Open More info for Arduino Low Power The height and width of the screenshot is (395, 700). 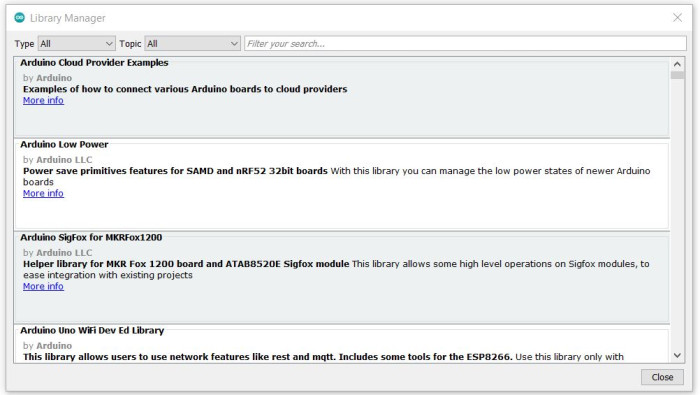[x=43, y=193]
